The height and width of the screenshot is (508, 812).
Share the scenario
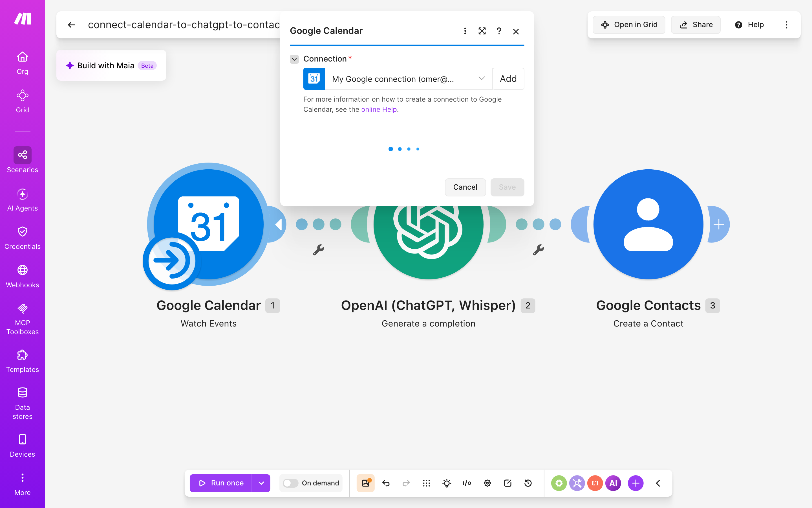(x=696, y=25)
